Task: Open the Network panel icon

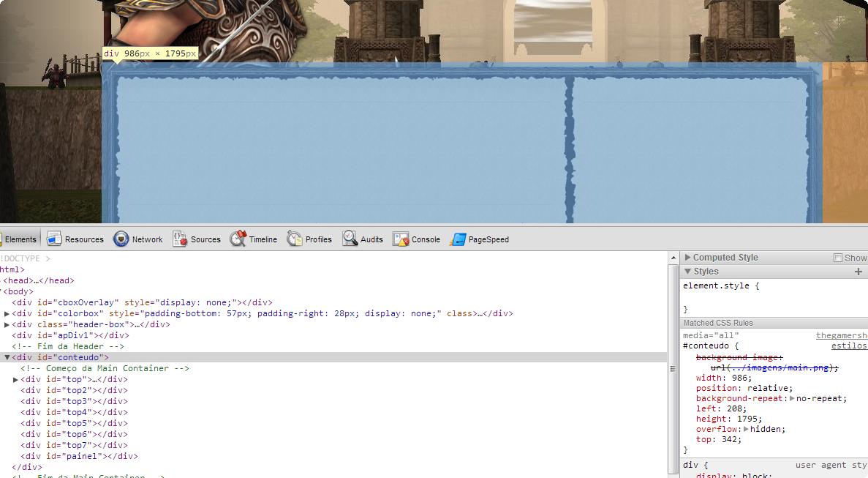Action: click(x=121, y=239)
